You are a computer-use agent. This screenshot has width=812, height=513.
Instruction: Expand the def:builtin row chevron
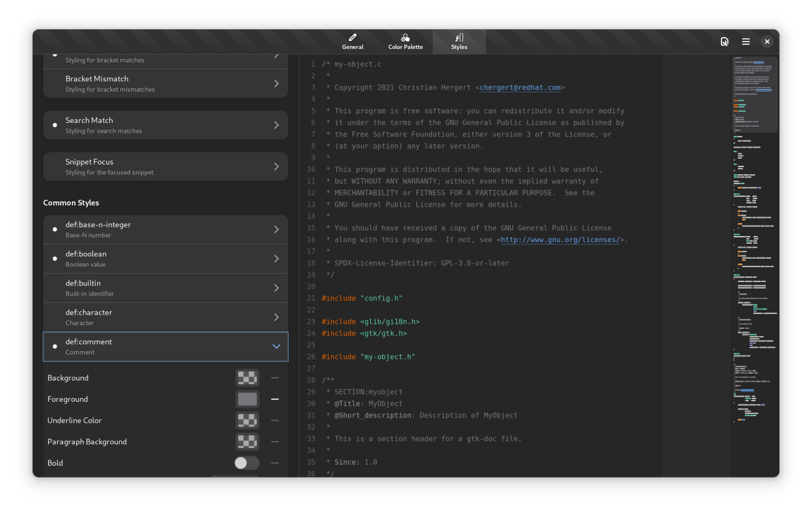click(x=277, y=288)
